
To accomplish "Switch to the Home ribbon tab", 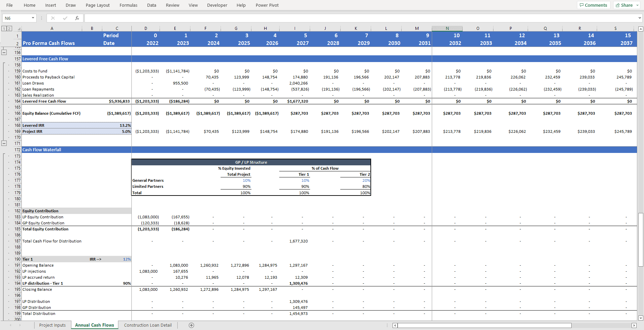I will [30, 5].
